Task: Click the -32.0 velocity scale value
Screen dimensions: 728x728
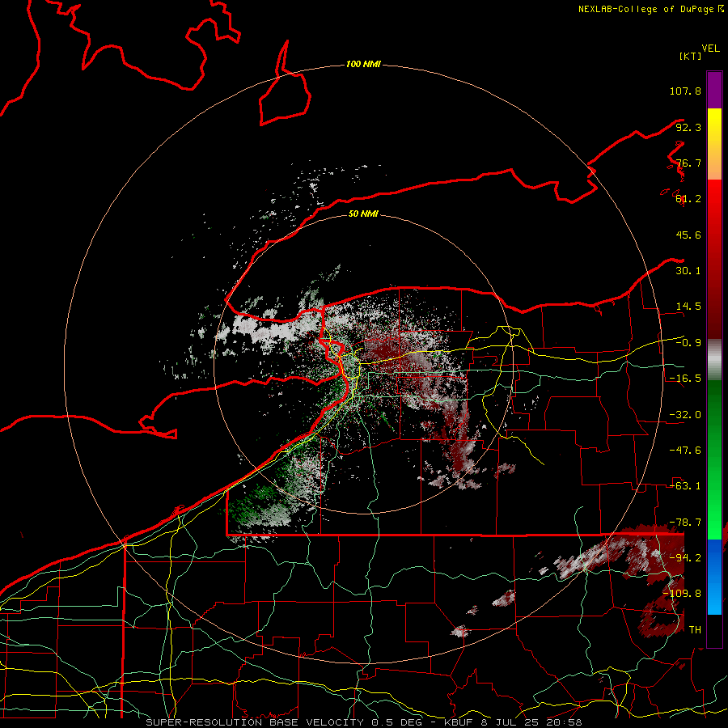Action: (x=685, y=415)
